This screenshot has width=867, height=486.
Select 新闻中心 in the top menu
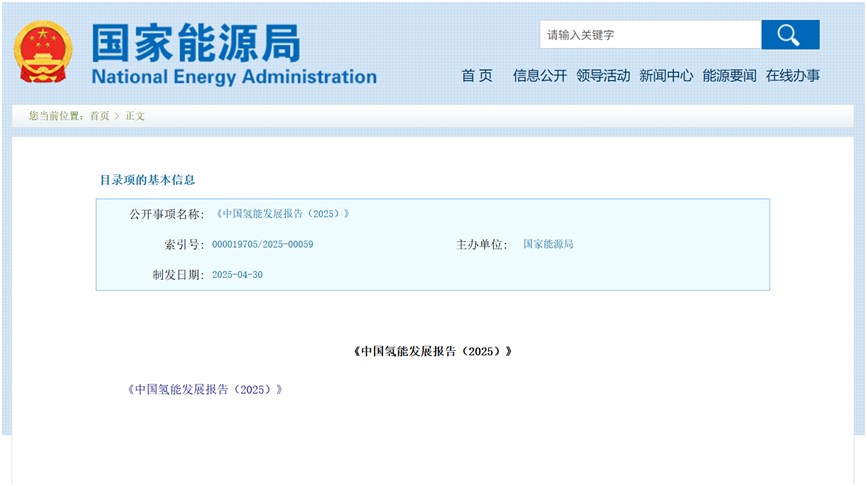tap(666, 76)
